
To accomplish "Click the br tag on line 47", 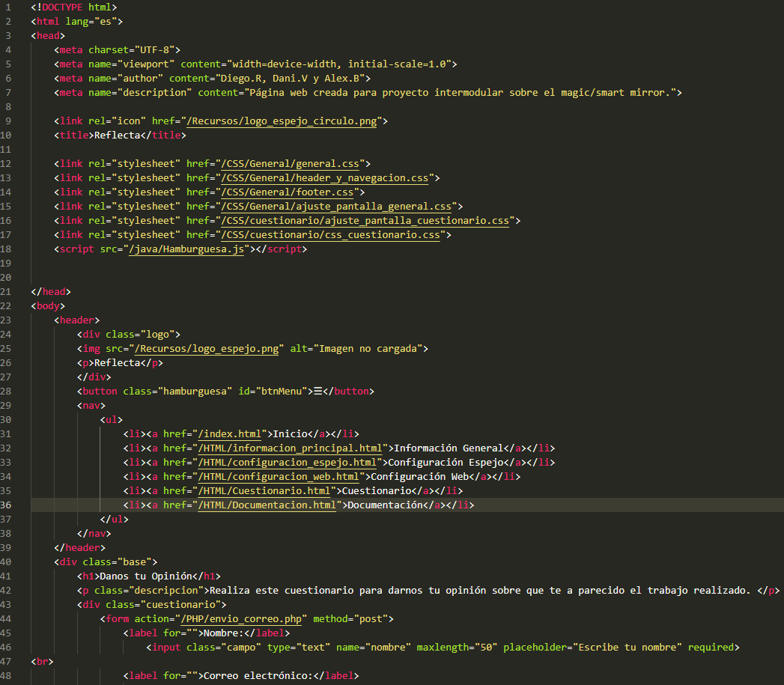I will point(43,662).
